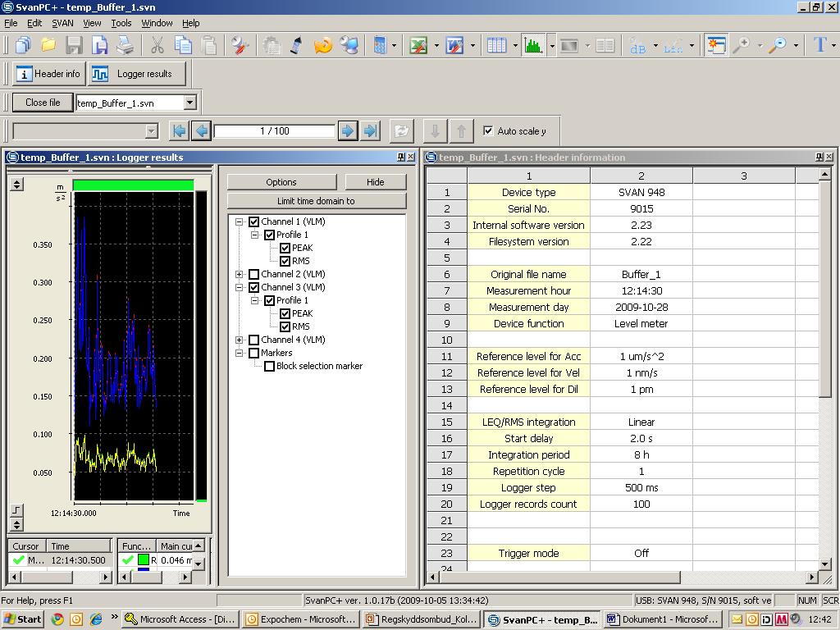Expand the Channel 4 (VLM) tree node
The width and height of the screenshot is (840, 630).
[239, 340]
